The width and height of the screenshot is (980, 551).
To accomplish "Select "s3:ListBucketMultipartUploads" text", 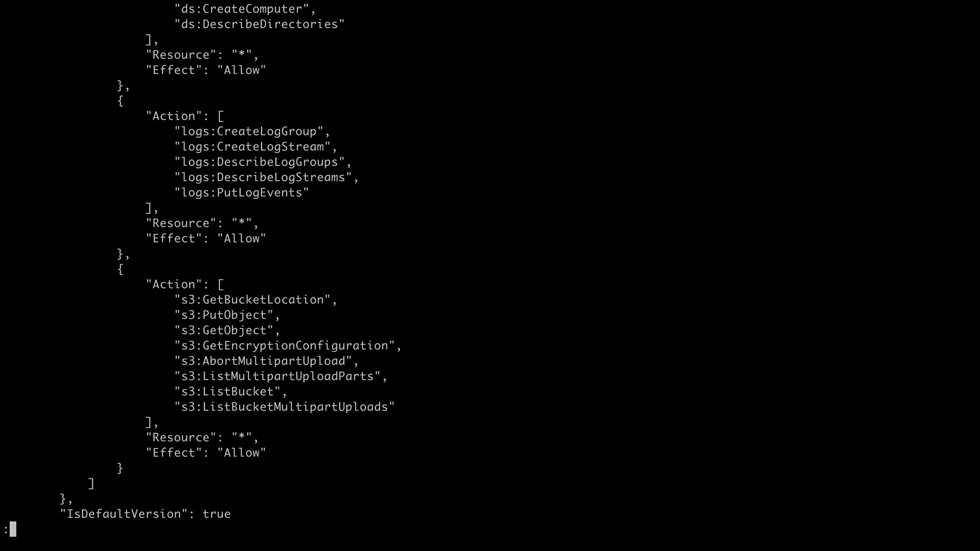I will click(x=285, y=407).
